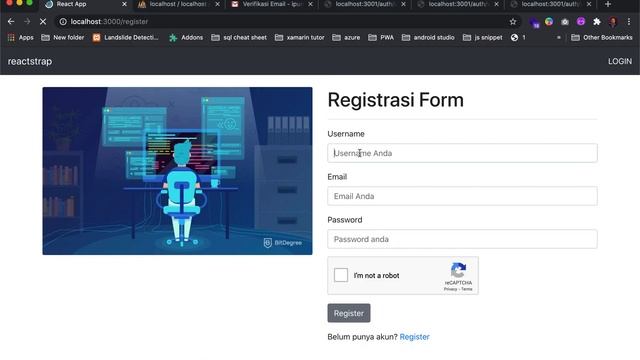Expand the android studio bookmark folder
640x360 pixels.
(428, 38)
